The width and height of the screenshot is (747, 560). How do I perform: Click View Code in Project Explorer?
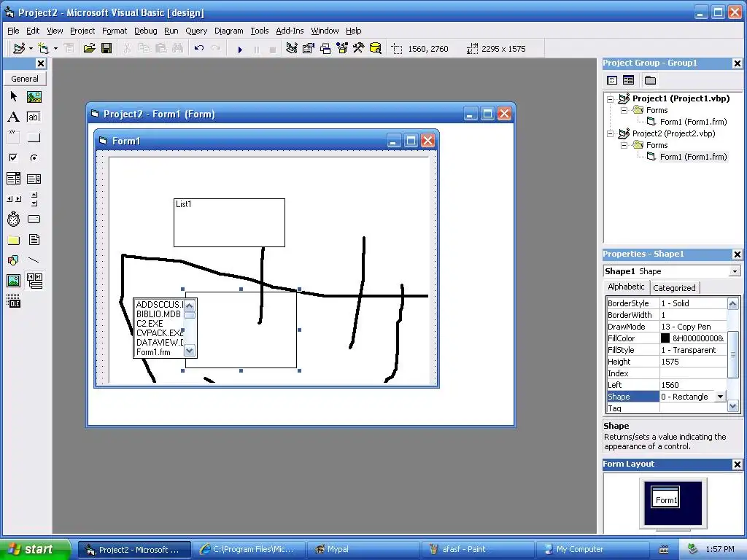pos(612,80)
